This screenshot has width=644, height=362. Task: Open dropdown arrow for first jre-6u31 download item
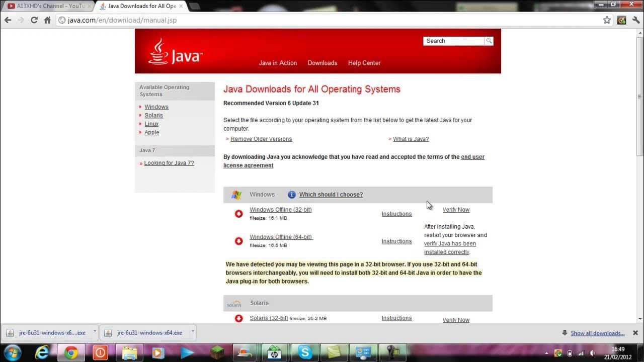click(95, 332)
